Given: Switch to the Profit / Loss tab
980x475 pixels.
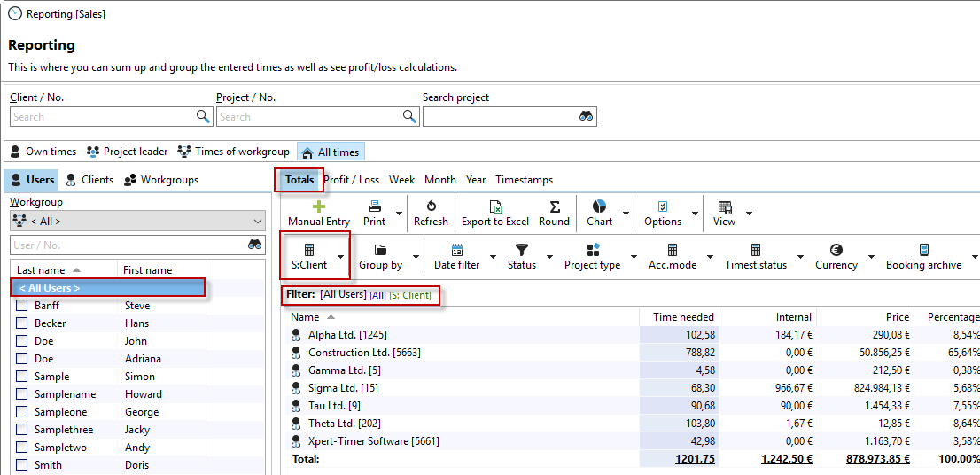Looking at the screenshot, I should point(351,180).
